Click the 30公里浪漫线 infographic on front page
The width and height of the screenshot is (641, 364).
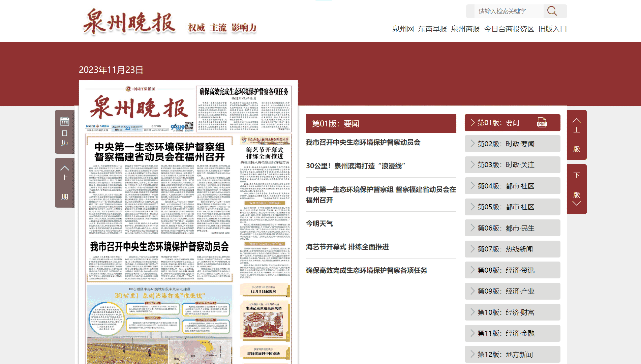tap(160, 324)
